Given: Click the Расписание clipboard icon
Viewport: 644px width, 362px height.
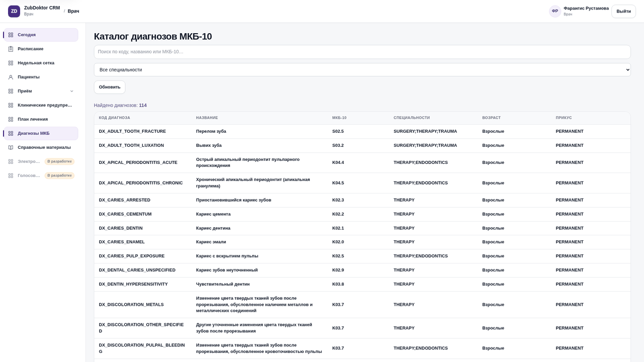Looking at the screenshot, I should pyautogui.click(x=11, y=49).
